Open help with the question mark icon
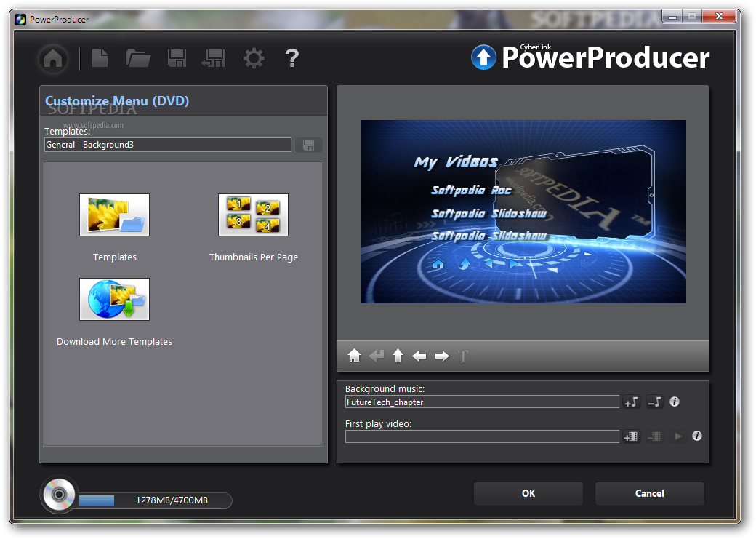This screenshot has height=539, width=756. pyautogui.click(x=291, y=58)
